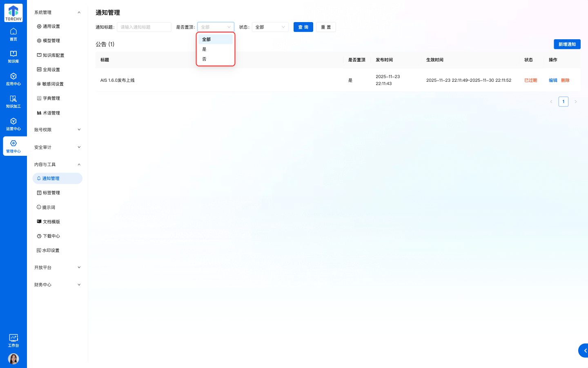Click 编辑 link on the AIS notice row
The width and height of the screenshot is (588, 368).
click(552, 80)
